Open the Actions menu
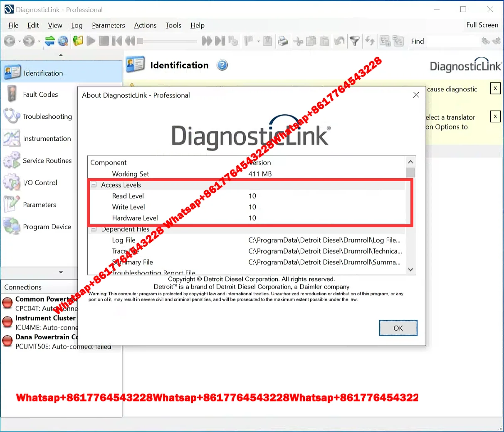 pyautogui.click(x=145, y=25)
